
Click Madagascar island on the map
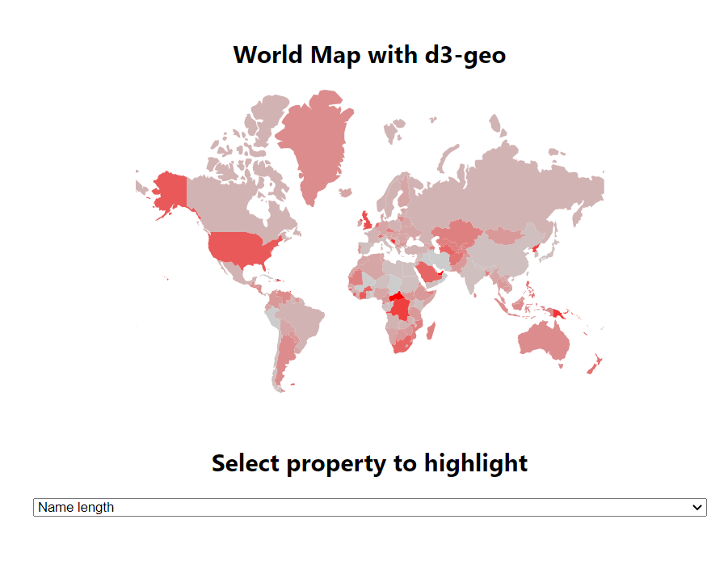tap(431, 331)
